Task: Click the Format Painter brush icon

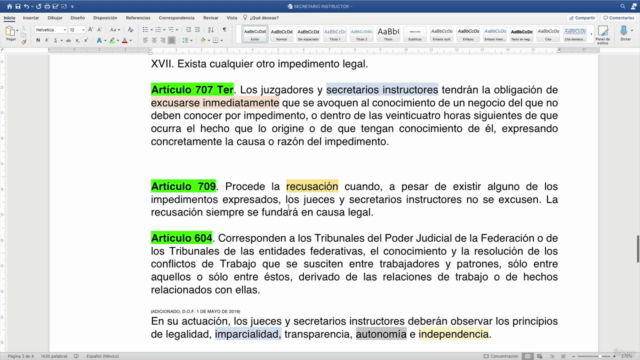Action: point(24,42)
